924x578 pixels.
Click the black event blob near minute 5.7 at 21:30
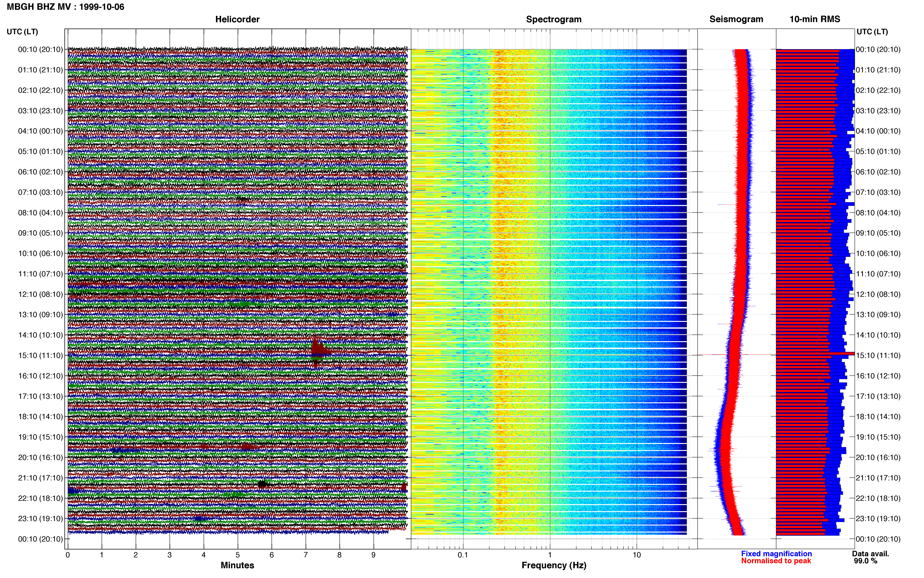coord(263,484)
